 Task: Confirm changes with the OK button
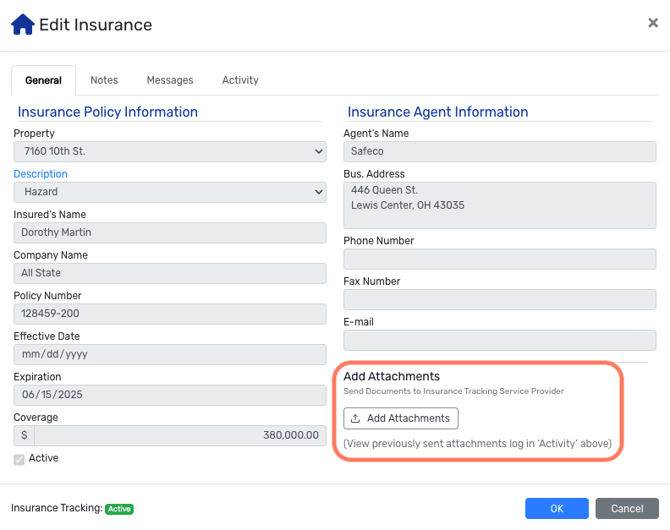557,509
